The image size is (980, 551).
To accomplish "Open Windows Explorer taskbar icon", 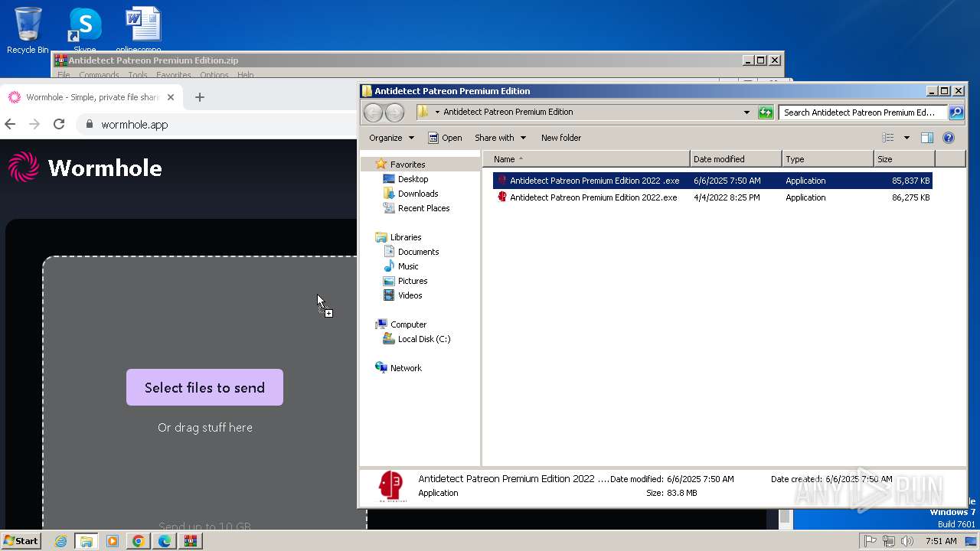I will 87,541.
